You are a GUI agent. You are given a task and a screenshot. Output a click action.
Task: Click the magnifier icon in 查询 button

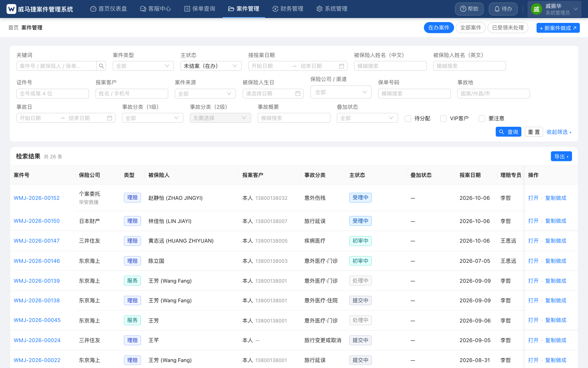501,132
